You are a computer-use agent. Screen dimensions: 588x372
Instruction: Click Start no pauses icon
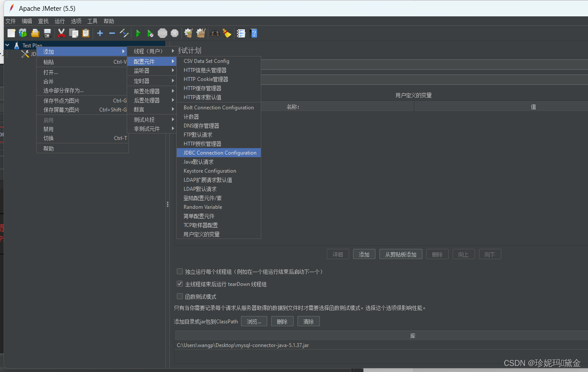150,33
